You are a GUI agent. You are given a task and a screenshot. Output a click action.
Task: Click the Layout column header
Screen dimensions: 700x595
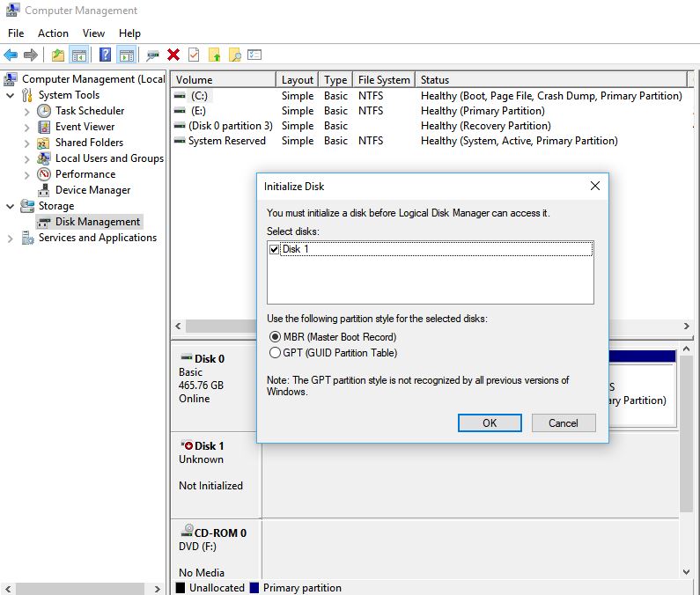pos(298,80)
